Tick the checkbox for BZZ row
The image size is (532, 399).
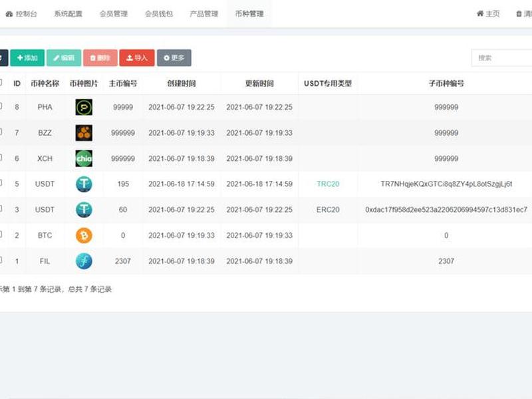1,132
